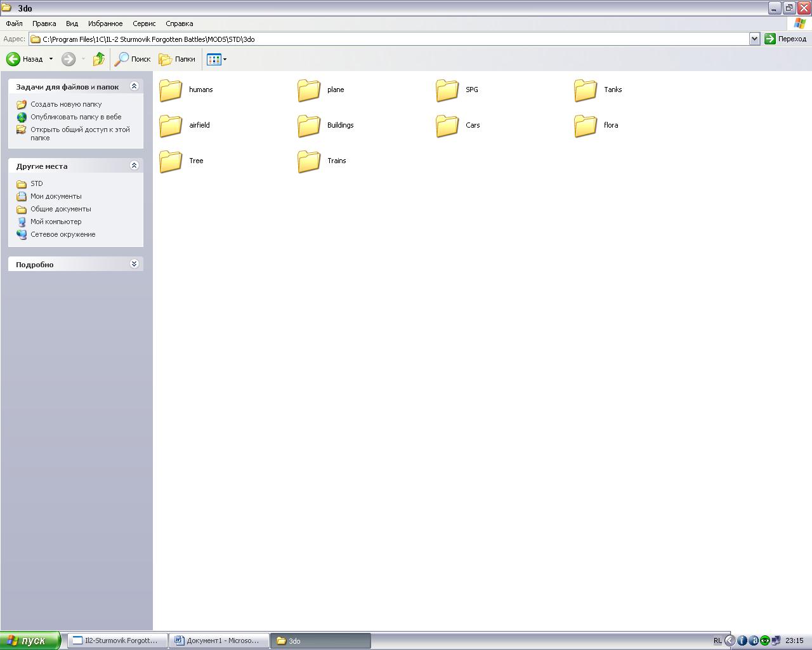Click the Trains folder name
812x650 pixels.
[x=337, y=161]
